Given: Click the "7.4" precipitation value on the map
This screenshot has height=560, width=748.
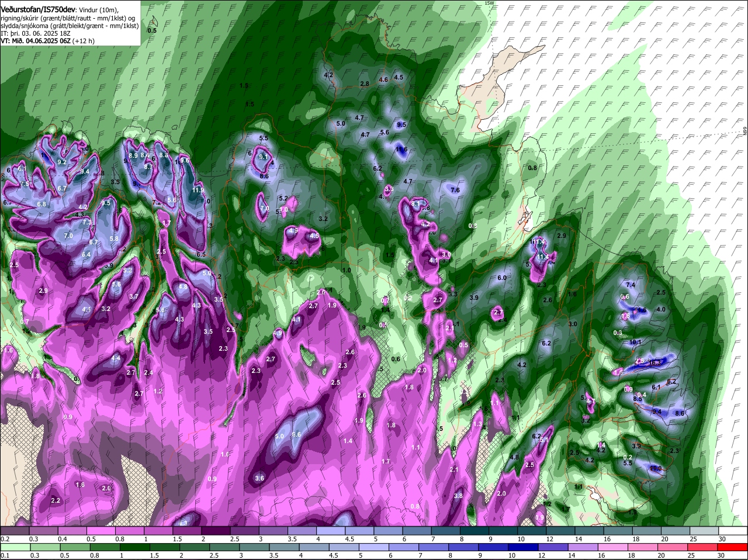Looking at the screenshot, I should pyautogui.click(x=631, y=285).
